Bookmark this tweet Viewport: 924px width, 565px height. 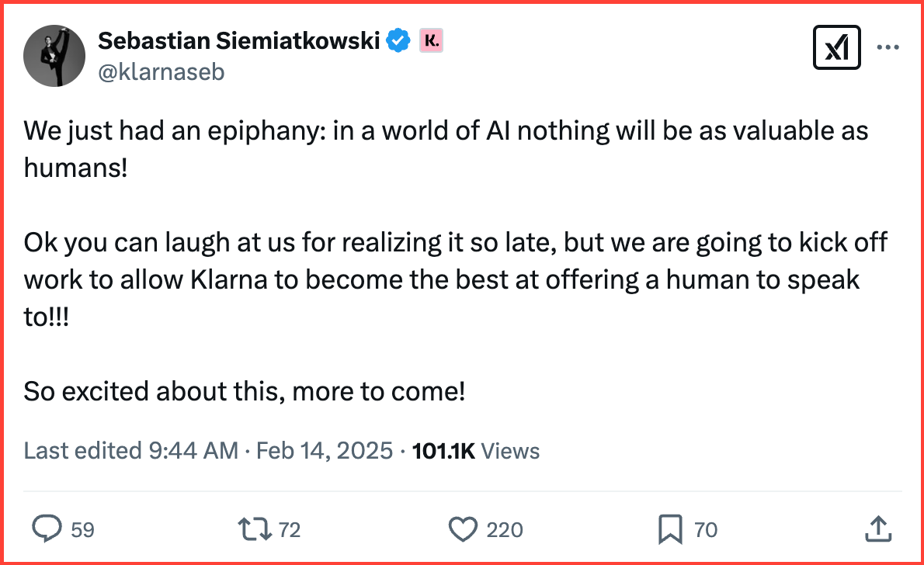tap(669, 529)
